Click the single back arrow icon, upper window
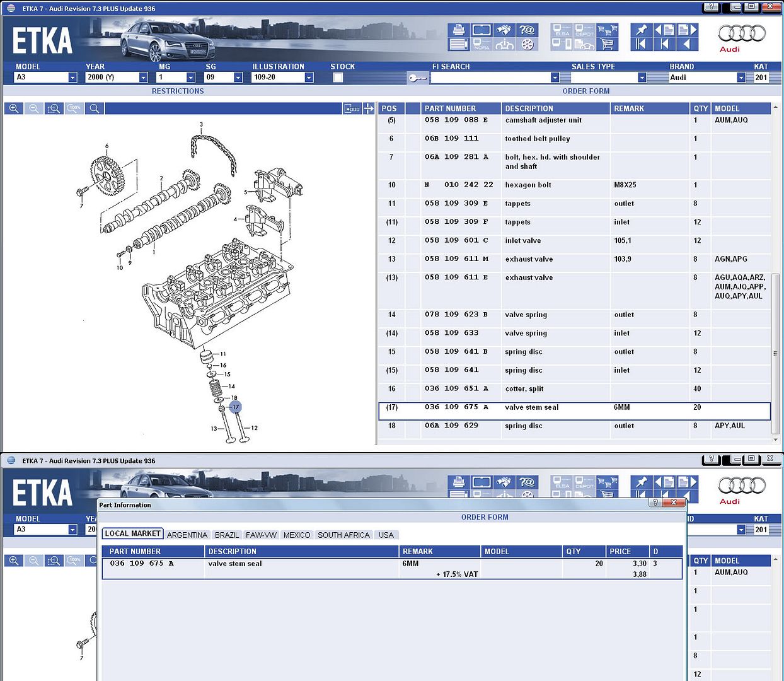 pyautogui.click(x=688, y=44)
